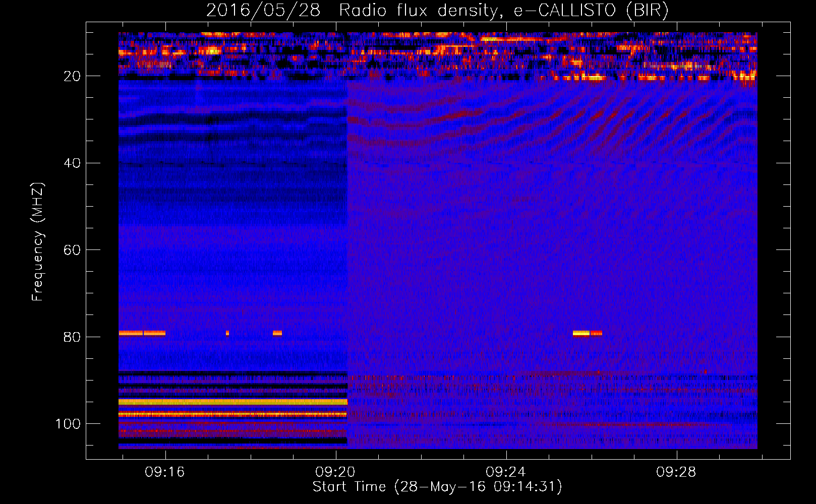Click the 'Start Time (28-May-16 09:14:31)' label
Screen dimensions: 816x504
(437, 487)
